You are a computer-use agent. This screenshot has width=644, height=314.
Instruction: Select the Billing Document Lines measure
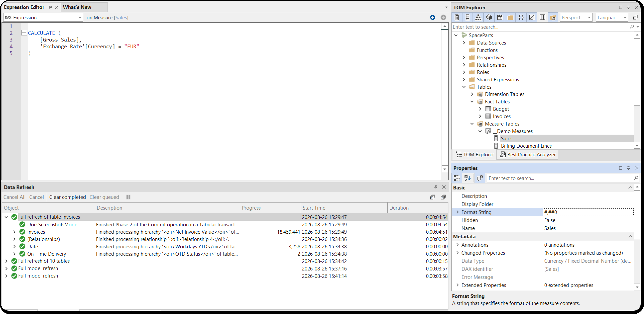click(526, 146)
